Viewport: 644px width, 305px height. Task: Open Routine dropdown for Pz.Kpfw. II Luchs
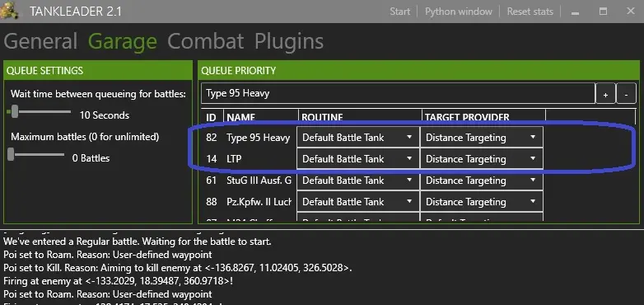pyautogui.click(x=358, y=201)
